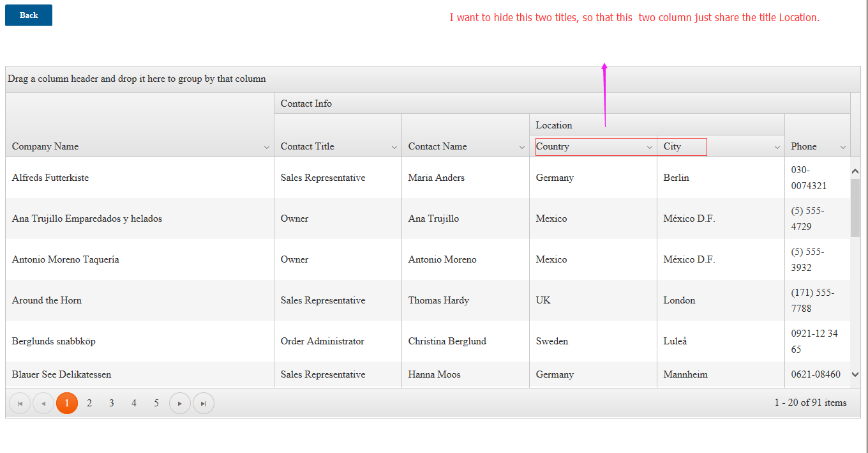Screen dimensions: 868x453
Task: Open Phone column menu arrow
Action: tap(843, 147)
